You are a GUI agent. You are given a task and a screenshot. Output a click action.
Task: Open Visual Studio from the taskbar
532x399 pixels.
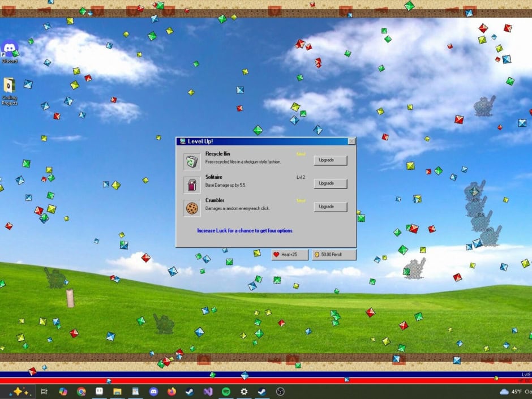tap(208, 392)
